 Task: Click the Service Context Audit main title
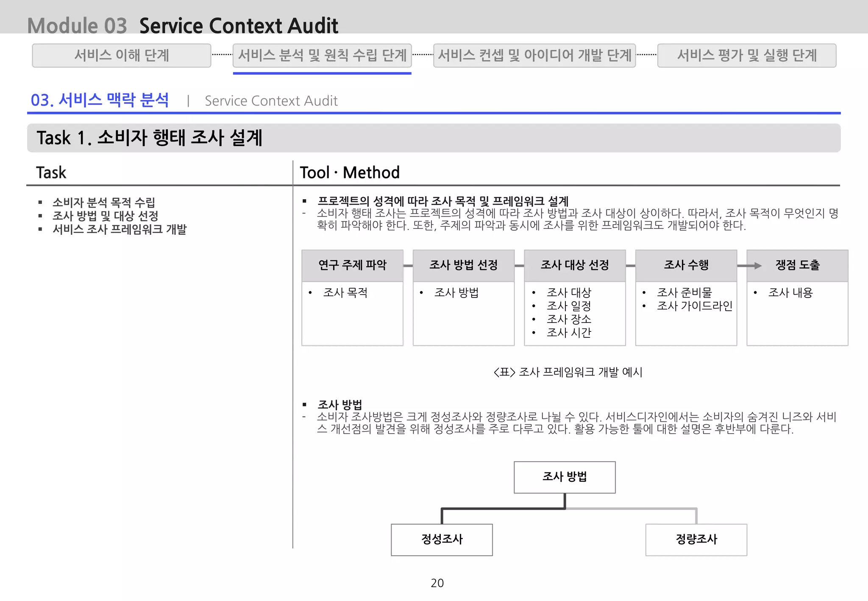(239, 25)
